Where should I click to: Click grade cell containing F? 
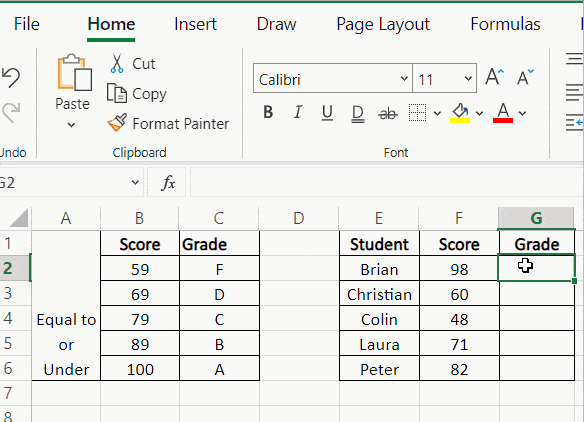point(219,269)
